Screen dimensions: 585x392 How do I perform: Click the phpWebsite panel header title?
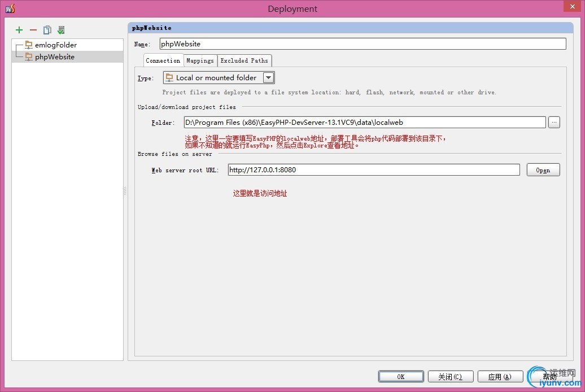[x=151, y=28]
